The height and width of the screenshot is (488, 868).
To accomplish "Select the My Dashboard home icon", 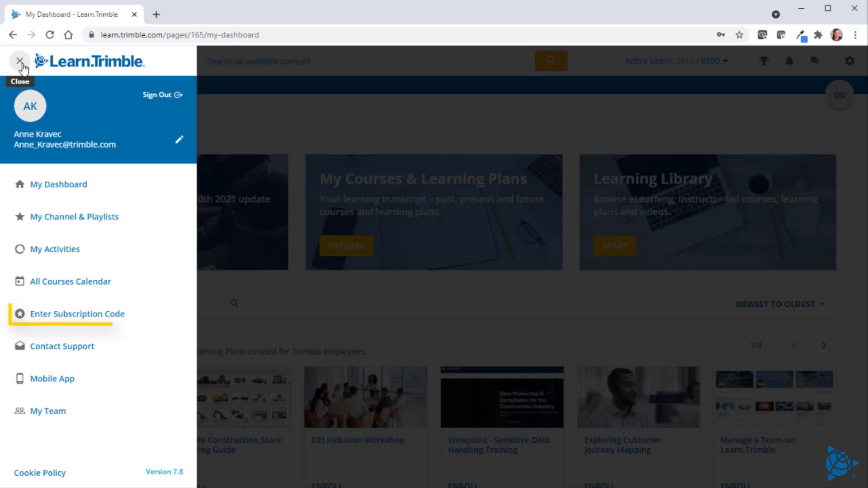I will tap(19, 184).
